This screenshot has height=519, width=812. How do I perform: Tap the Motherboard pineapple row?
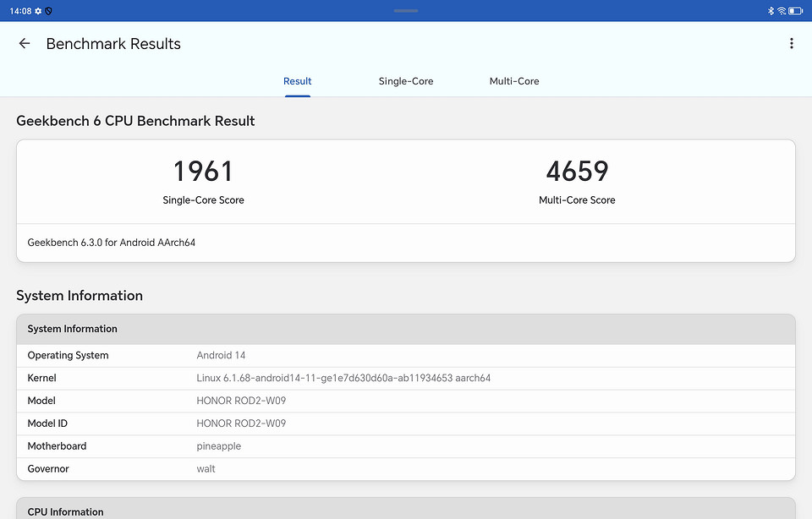click(x=406, y=446)
